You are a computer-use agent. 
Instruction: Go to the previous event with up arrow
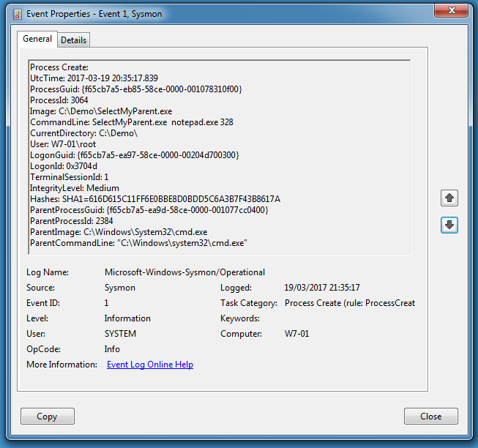click(x=449, y=198)
